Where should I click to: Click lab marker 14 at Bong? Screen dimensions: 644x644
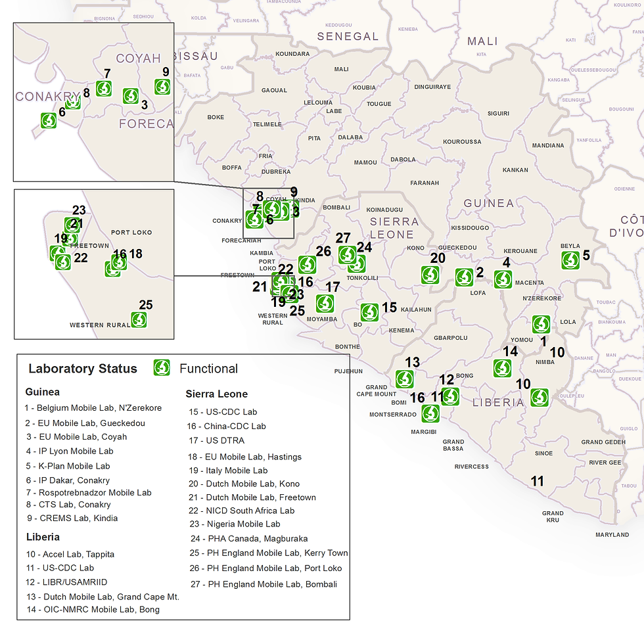tap(502, 369)
